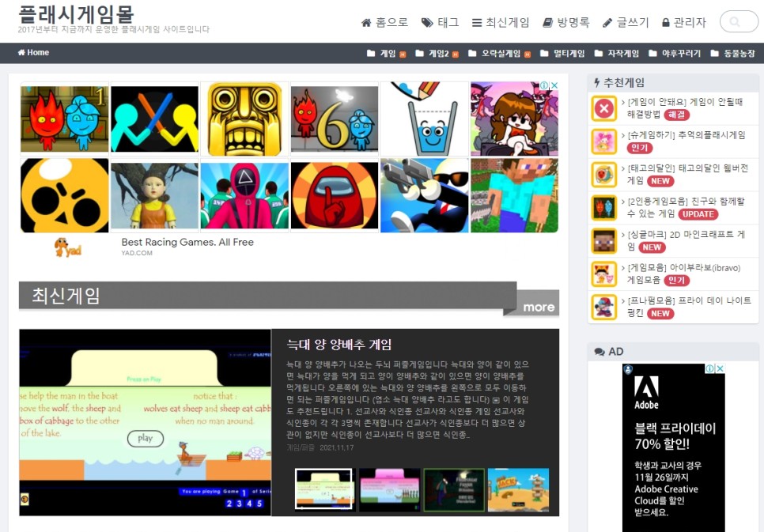The height and width of the screenshot is (532, 764).
Task: Open the 게임 category folder
Action: click(387, 54)
